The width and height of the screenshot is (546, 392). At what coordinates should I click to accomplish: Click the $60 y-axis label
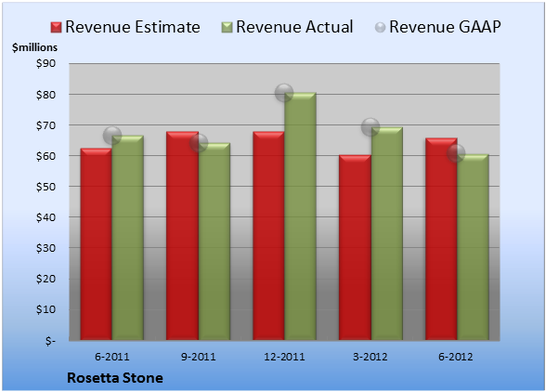coord(45,156)
